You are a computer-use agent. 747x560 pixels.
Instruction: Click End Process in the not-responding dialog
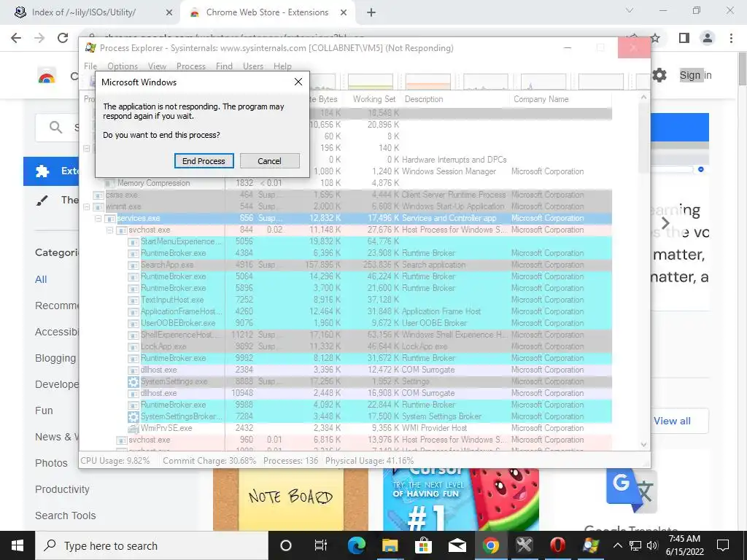[204, 161]
